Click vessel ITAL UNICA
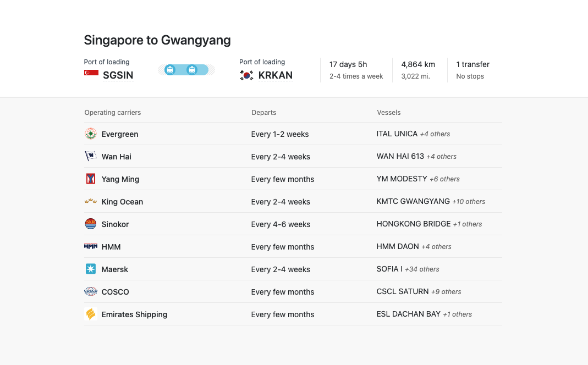The image size is (588, 365). (x=397, y=134)
